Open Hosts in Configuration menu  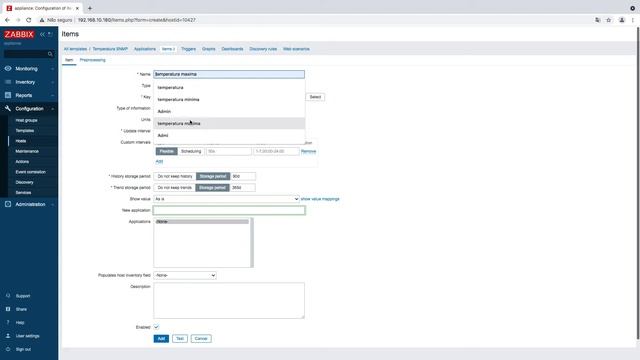[x=21, y=141]
